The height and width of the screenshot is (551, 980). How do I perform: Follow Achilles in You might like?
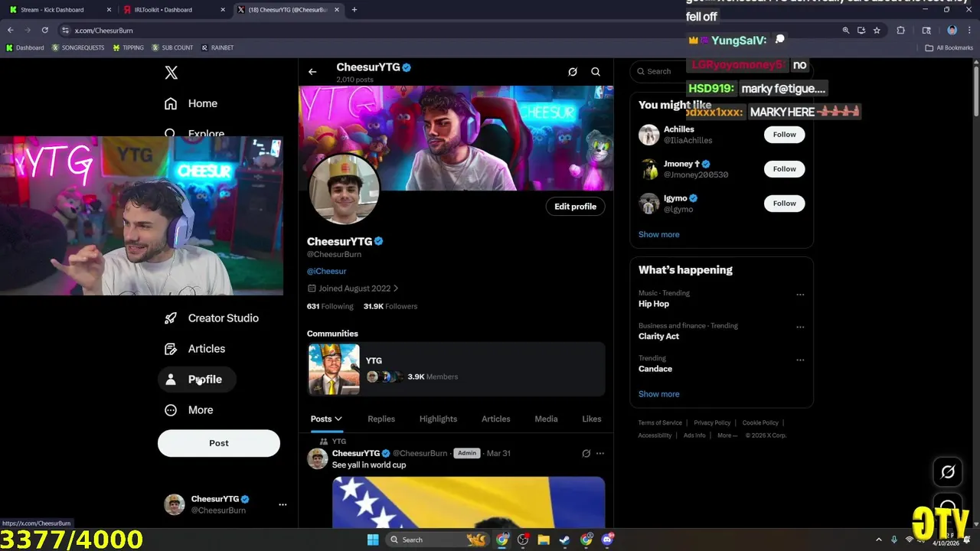tap(784, 135)
